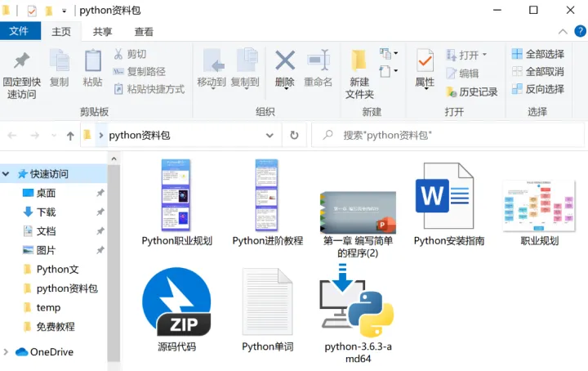Click the blue help question mark icon

tap(580, 31)
